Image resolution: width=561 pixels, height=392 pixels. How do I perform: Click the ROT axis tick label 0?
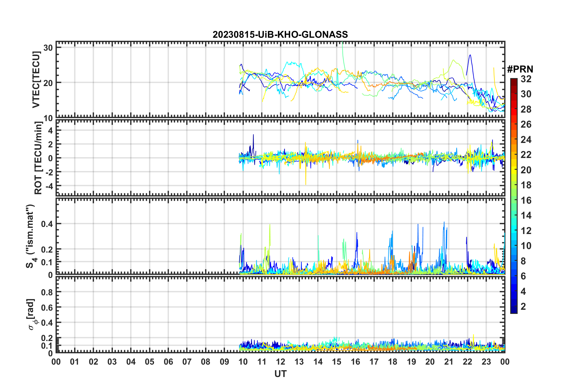(50, 158)
